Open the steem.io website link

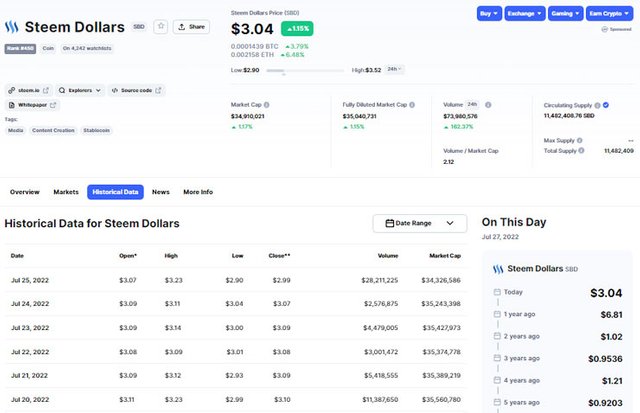click(29, 90)
